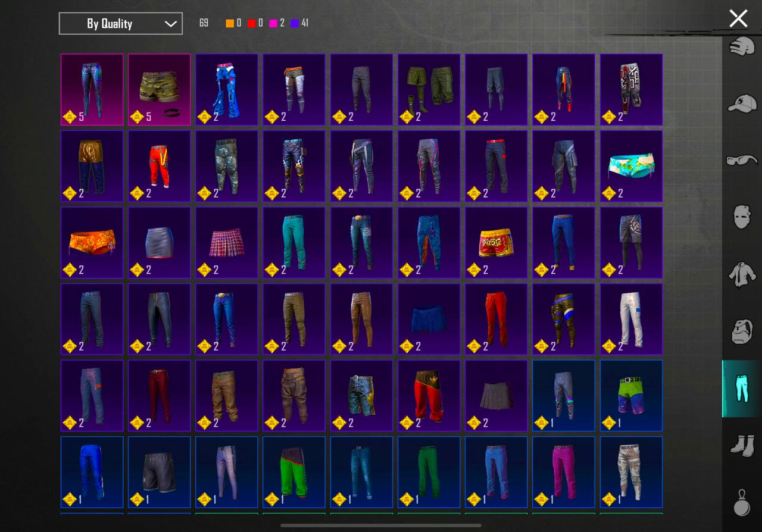Image resolution: width=762 pixels, height=532 pixels.
Task: Open the backpack category in sidebar
Action: [742, 331]
